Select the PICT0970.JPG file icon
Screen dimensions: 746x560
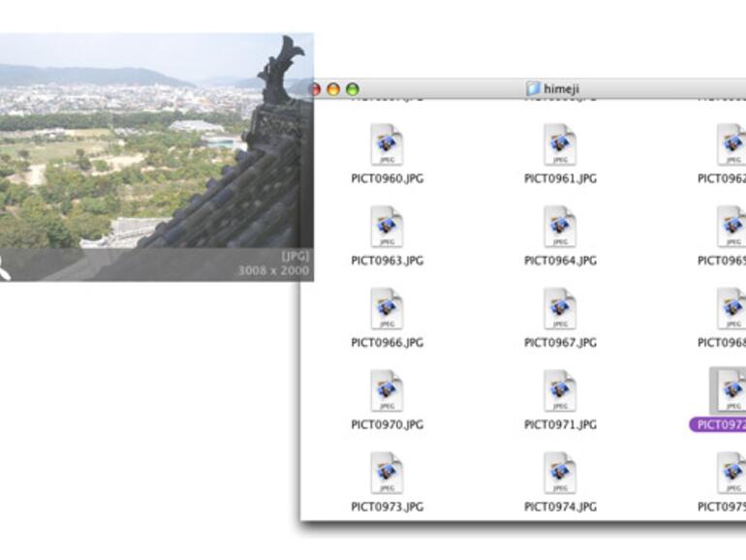387,390
